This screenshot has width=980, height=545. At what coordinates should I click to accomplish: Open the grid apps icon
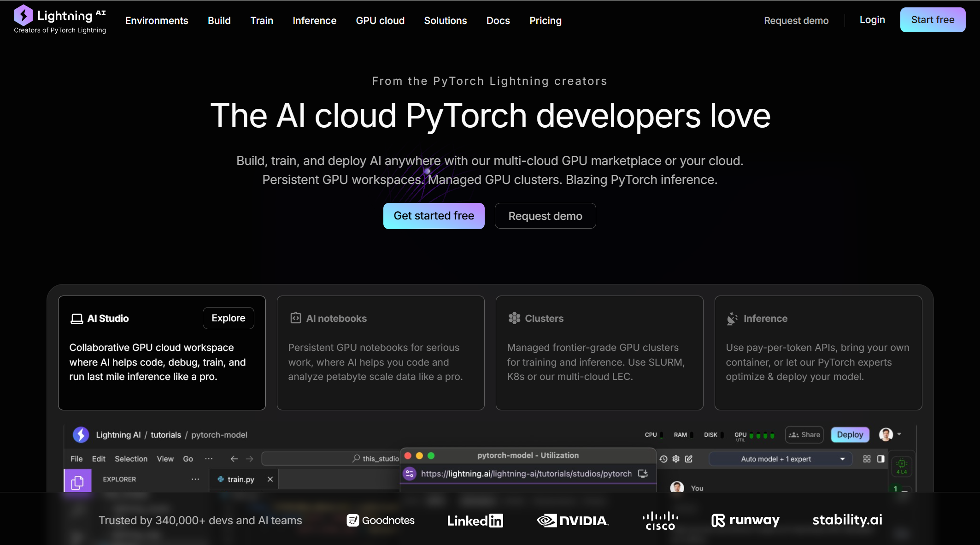point(867,459)
